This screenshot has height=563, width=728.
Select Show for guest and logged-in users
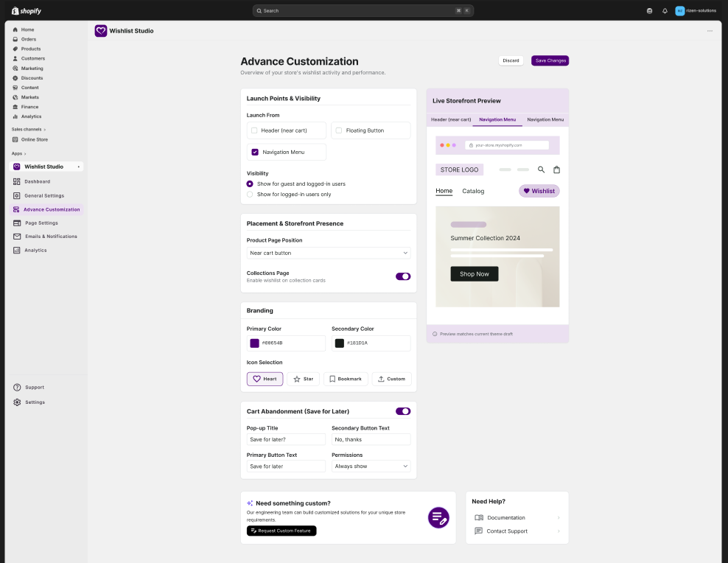point(250,183)
